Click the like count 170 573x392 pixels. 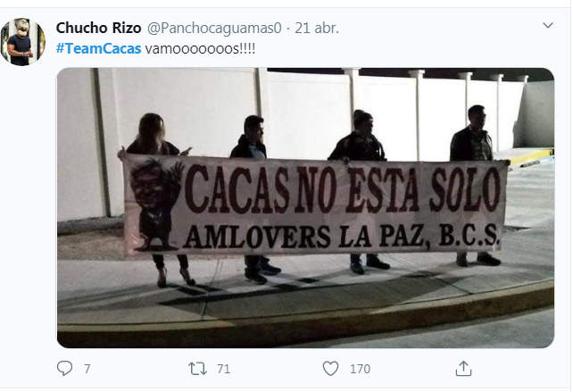pyautogui.click(x=360, y=369)
